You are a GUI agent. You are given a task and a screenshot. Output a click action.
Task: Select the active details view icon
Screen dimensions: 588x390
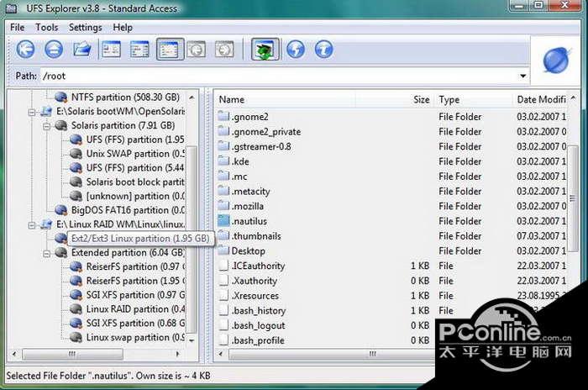(x=170, y=50)
